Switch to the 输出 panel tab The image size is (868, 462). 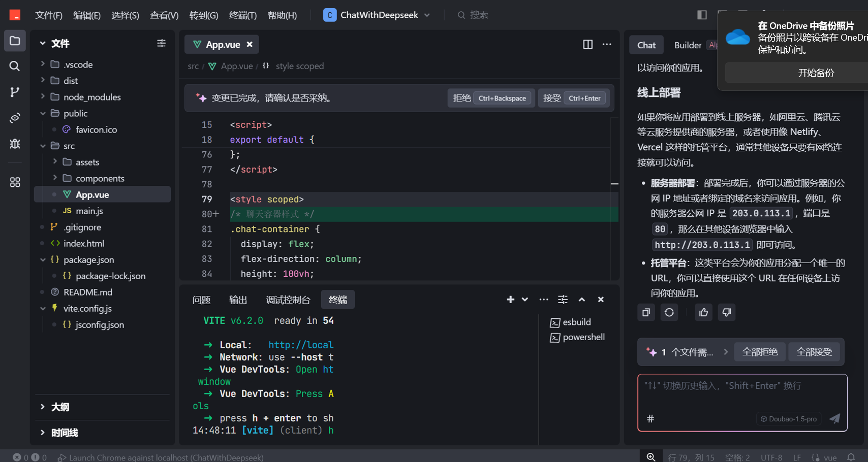(238, 300)
